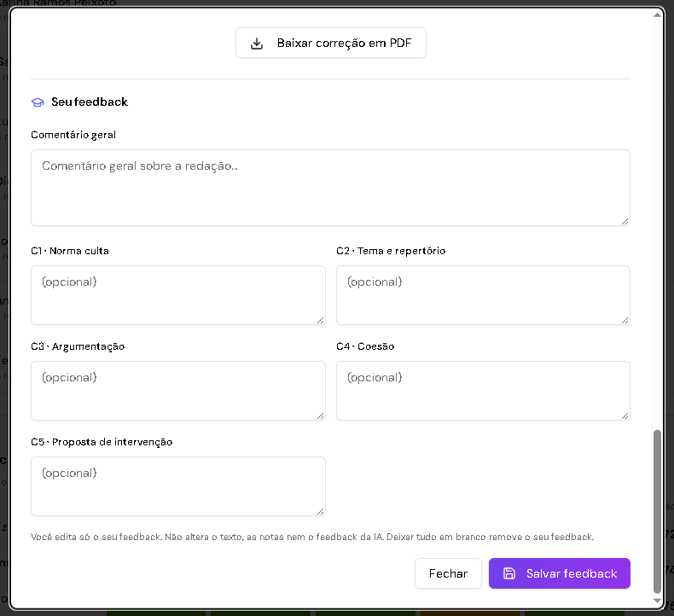This screenshot has width=674, height=616.
Task: Click the floppy disk icon on Salvar feedback
Action: [509, 573]
